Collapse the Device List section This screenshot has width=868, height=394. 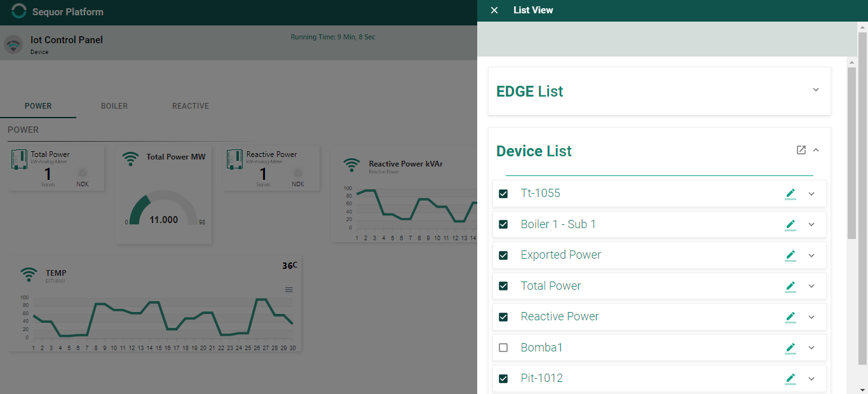816,150
